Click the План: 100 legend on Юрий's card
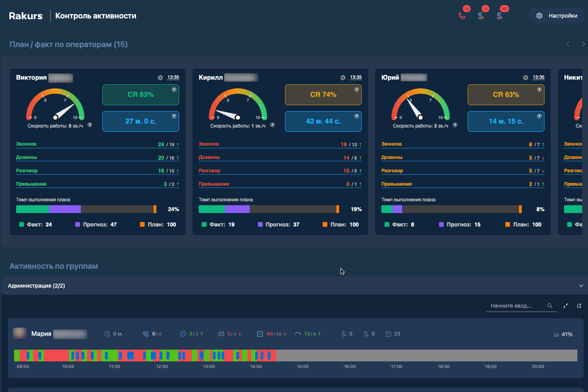 coord(523,224)
